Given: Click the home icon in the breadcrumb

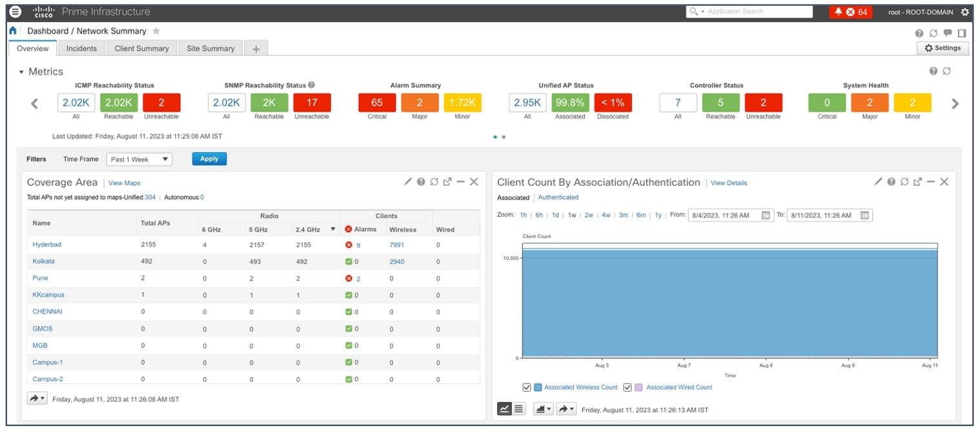Looking at the screenshot, I should pos(13,31).
